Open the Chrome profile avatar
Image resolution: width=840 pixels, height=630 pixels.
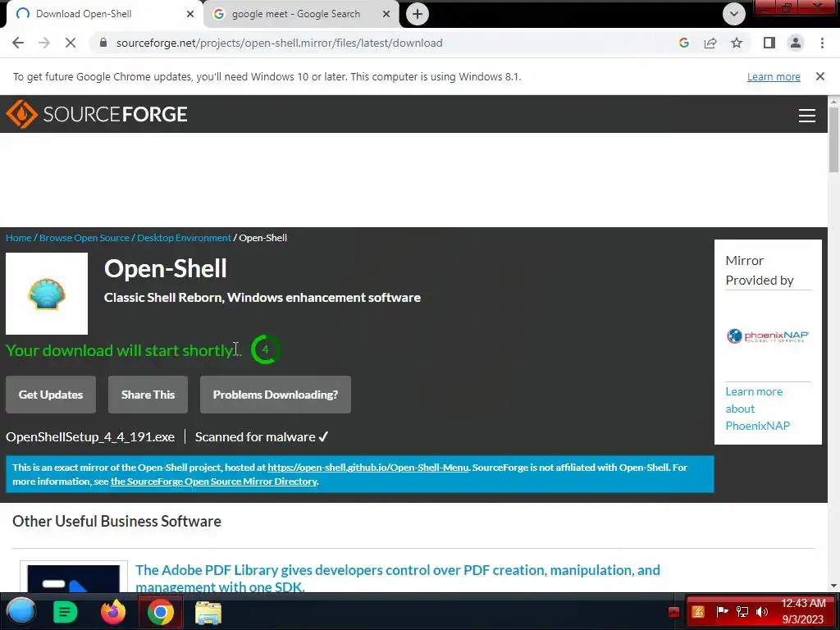click(x=796, y=43)
